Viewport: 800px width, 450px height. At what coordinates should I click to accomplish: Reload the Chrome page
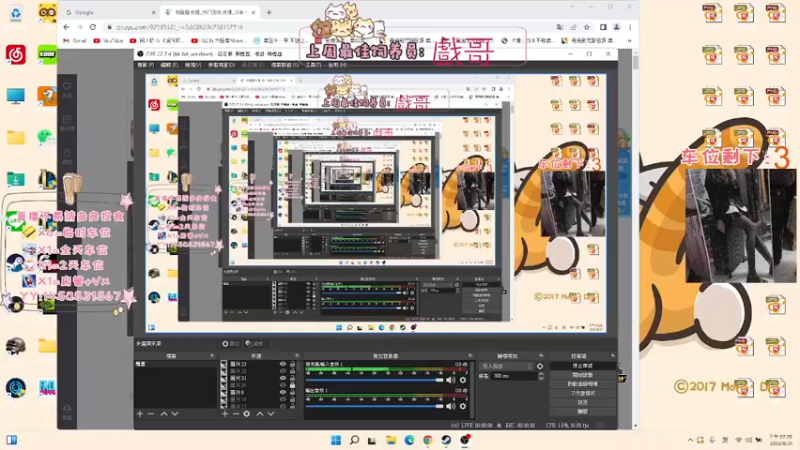click(x=93, y=27)
